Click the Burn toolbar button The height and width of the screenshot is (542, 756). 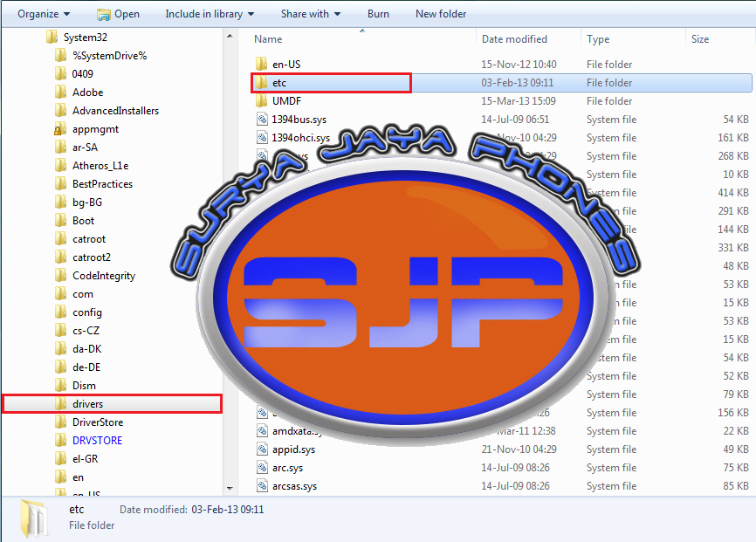(378, 14)
